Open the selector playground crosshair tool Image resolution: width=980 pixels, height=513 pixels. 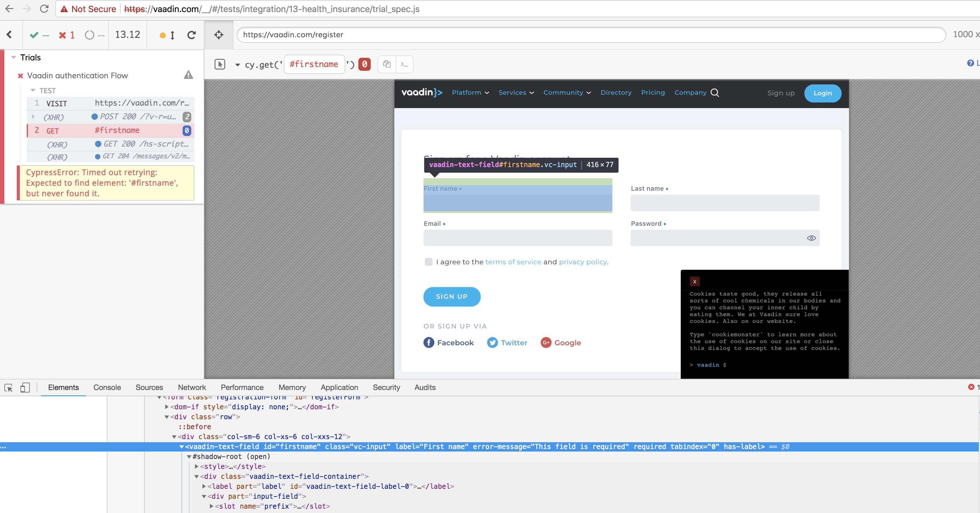[219, 35]
